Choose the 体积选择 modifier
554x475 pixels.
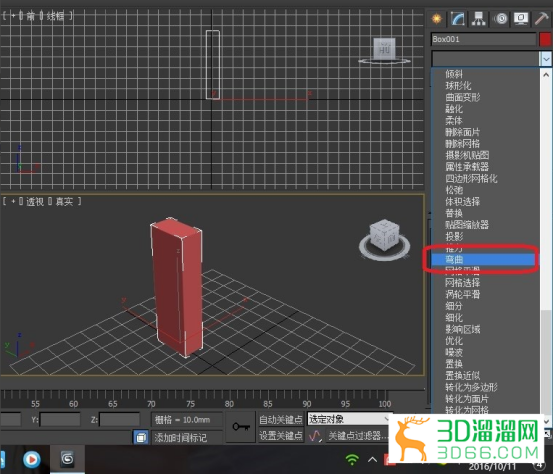tap(462, 202)
